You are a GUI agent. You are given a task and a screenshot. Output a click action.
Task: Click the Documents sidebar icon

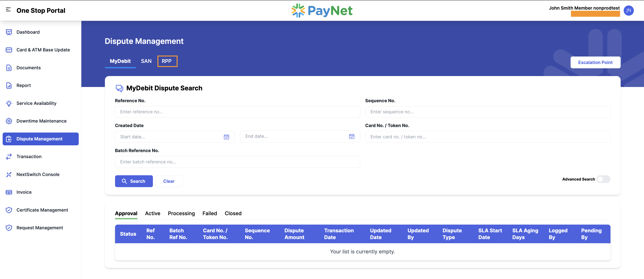coord(9,68)
